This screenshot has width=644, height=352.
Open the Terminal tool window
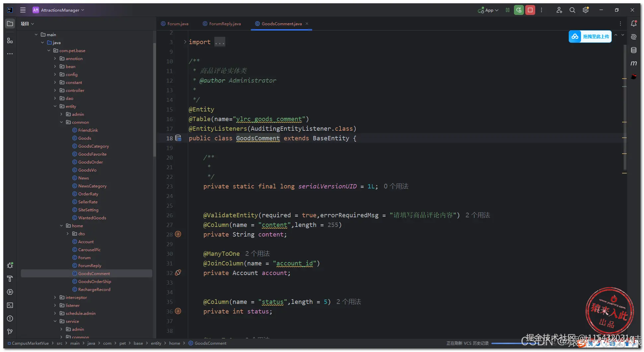click(x=10, y=305)
